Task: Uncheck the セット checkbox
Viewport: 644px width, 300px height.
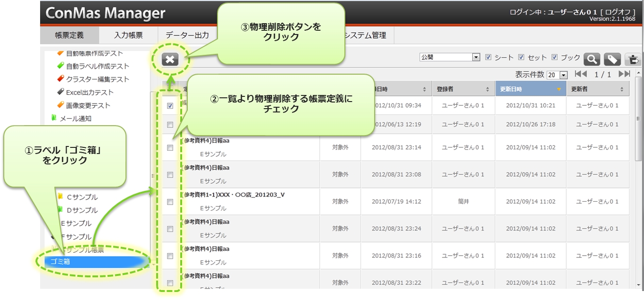Action: [521, 57]
